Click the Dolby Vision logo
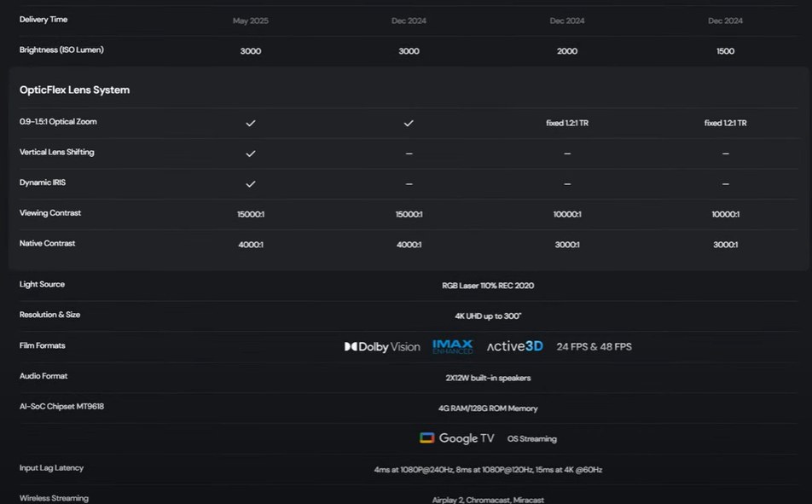The height and width of the screenshot is (504, 812). tap(382, 347)
